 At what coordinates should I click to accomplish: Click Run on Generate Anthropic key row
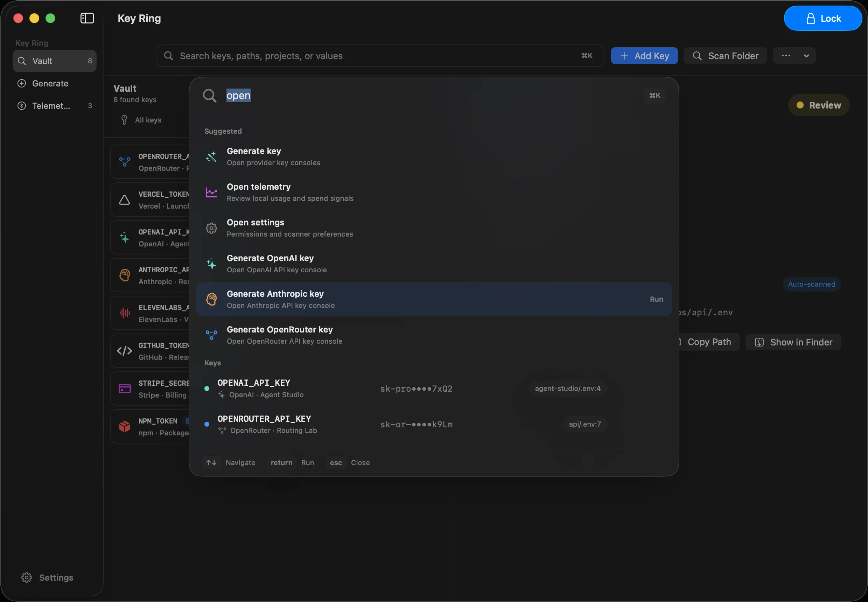pos(656,299)
